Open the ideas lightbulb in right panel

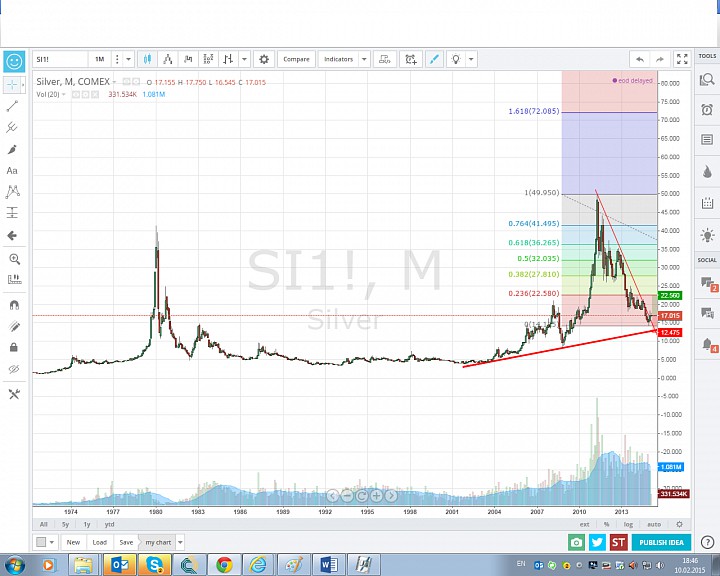(707, 235)
